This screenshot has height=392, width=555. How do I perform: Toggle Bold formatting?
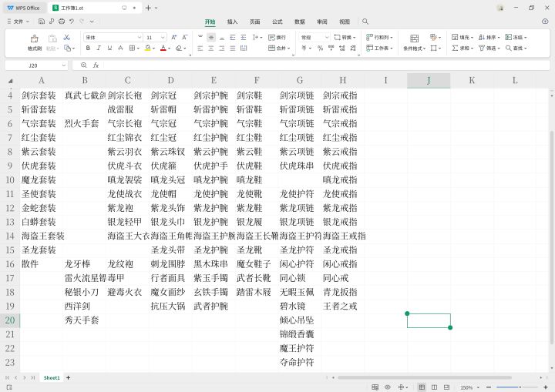click(88, 48)
